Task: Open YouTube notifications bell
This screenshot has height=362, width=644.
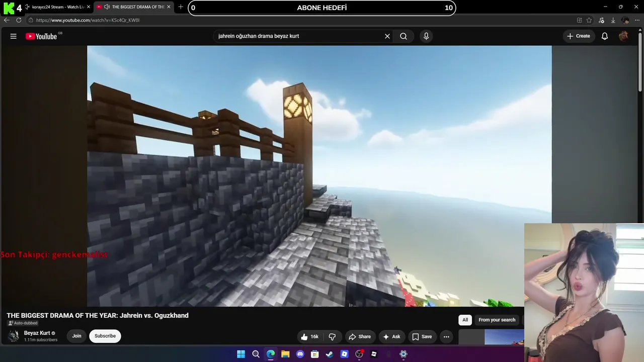Action: click(x=605, y=36)
